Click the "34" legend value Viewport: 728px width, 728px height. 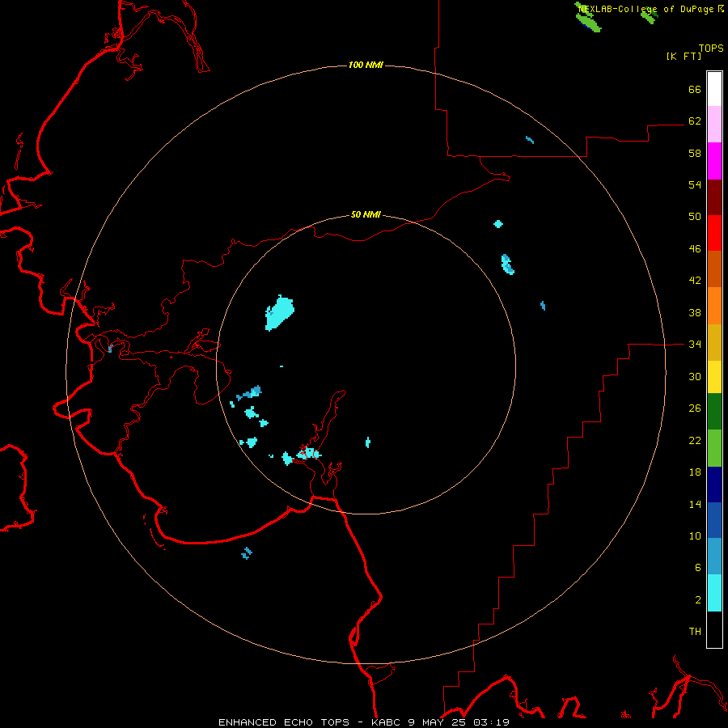click(695, 345)
